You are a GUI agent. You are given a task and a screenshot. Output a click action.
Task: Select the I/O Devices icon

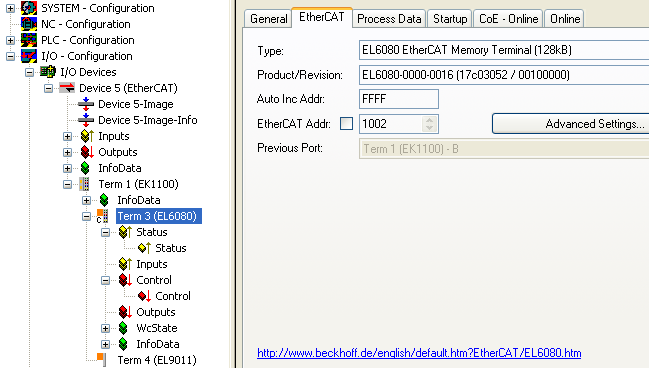(48, 72)
